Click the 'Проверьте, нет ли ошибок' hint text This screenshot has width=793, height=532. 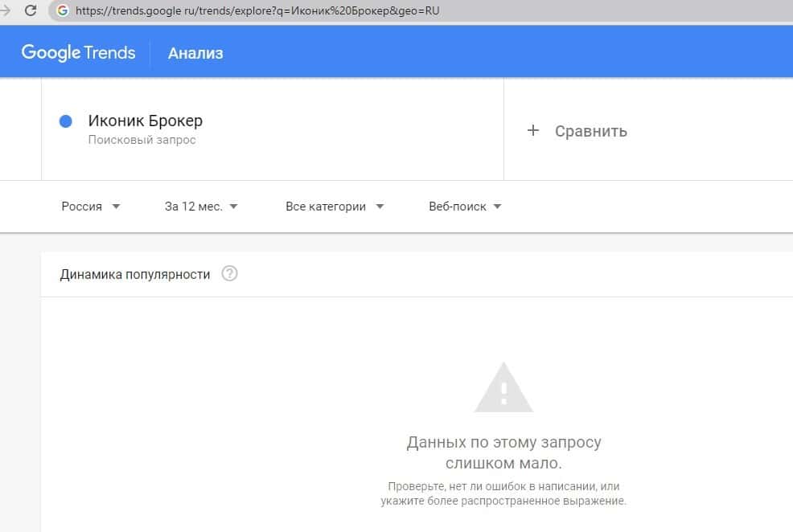click(503, 493)
